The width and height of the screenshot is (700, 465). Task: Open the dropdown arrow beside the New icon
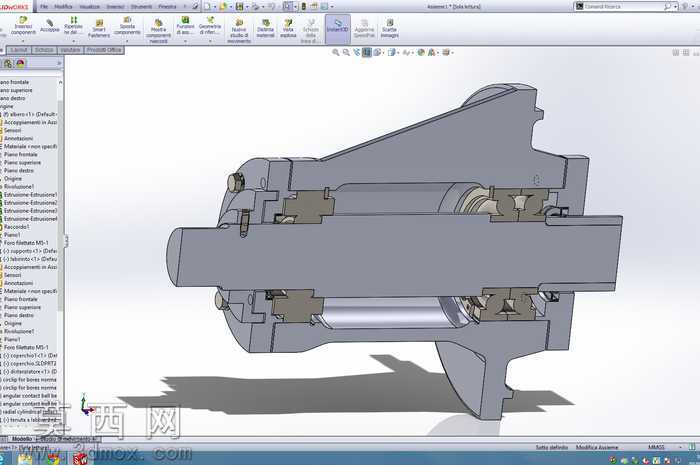tap(215, 7)
